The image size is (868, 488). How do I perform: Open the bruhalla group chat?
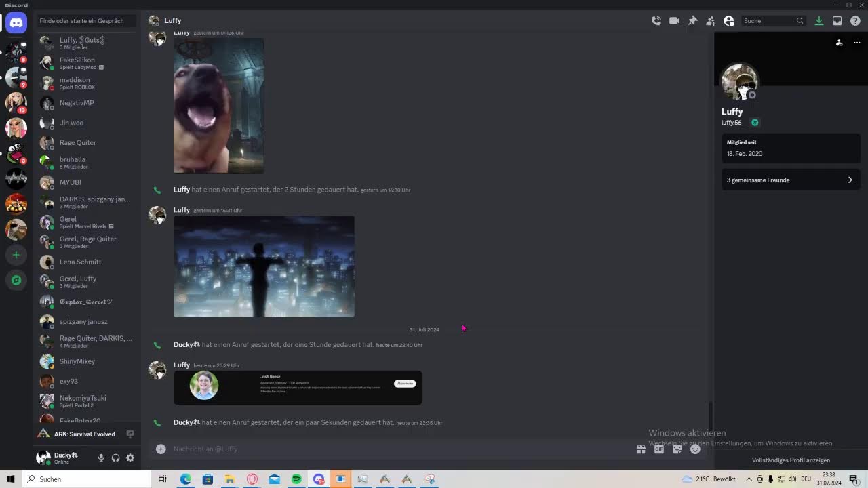(87, 163)
